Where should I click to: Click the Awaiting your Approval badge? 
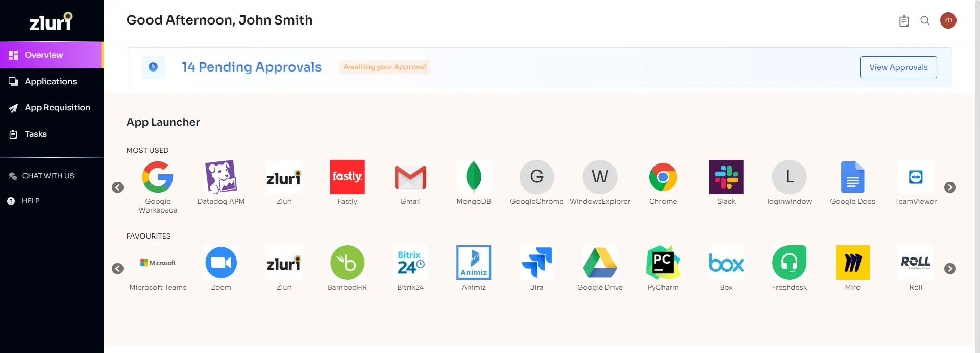[385, 67]
